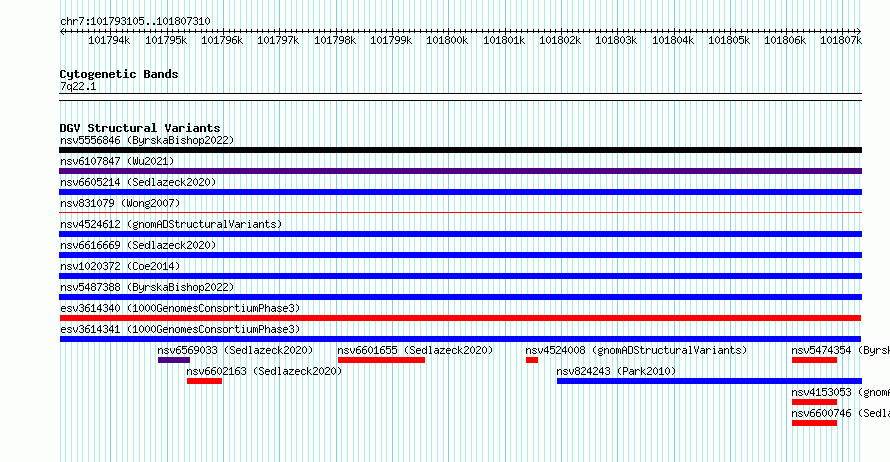Open the nsv5556846 (ByrskaBishop2022) label
Screen dimensions: 890x462
pyautogui.click(x=147, y=140)
